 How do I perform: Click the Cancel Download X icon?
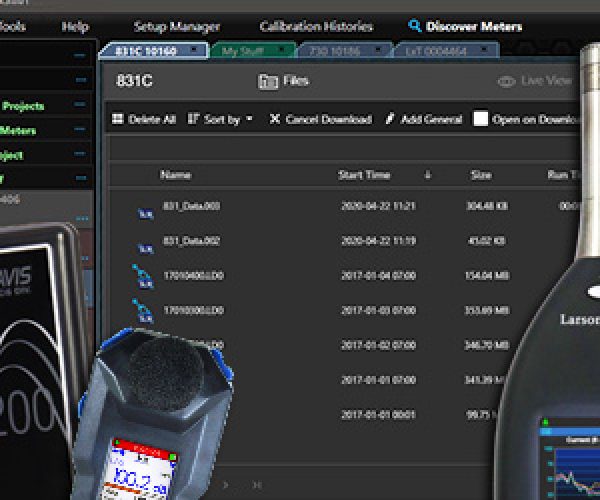tap(274, 119)
